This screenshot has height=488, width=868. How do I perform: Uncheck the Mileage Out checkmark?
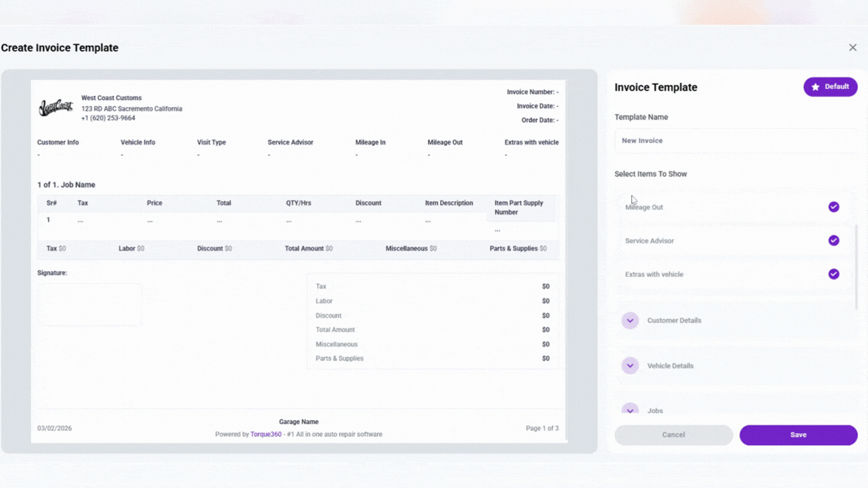833,207
